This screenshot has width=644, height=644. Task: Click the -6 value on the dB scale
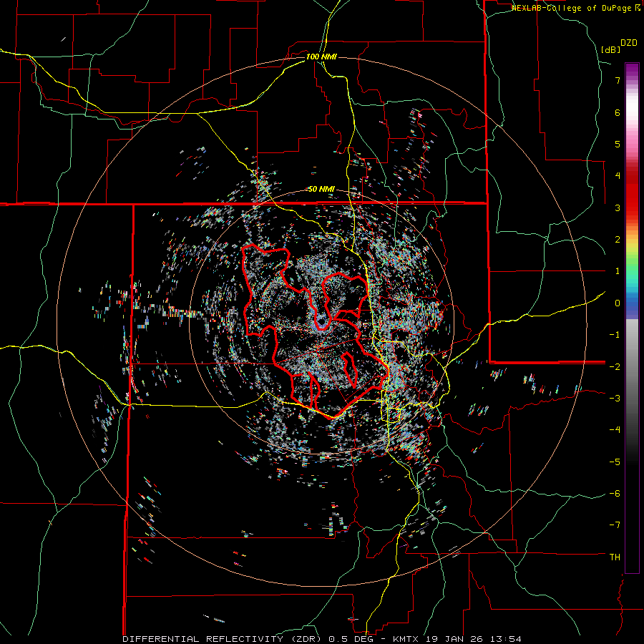[615, 494]
